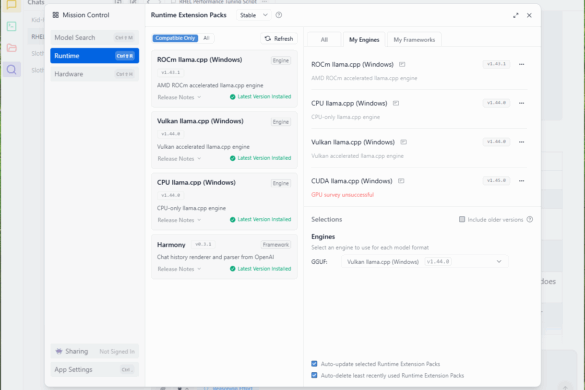Open App Settings

[95, 369]
